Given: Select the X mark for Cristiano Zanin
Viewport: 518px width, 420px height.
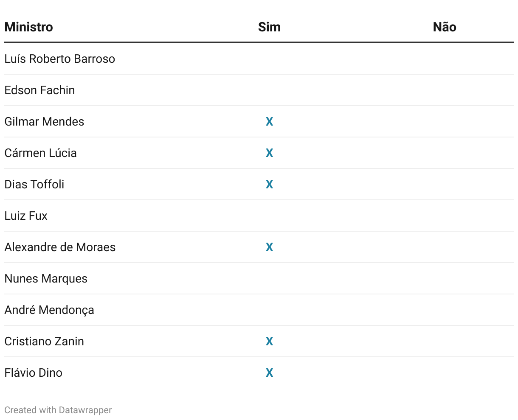Looking at the screenshot, I should (x=269, y=342).
